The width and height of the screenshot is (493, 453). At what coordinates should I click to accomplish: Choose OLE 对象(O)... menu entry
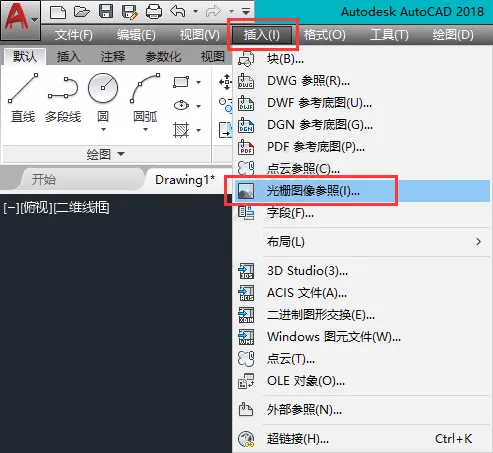pyautogui.click(x=362, y=381)
